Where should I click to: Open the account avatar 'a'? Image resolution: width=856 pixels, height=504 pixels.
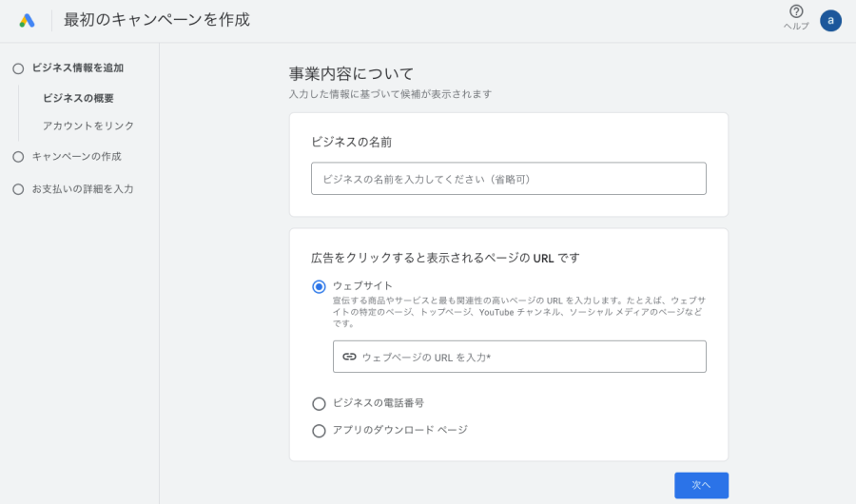pos(830,21)
